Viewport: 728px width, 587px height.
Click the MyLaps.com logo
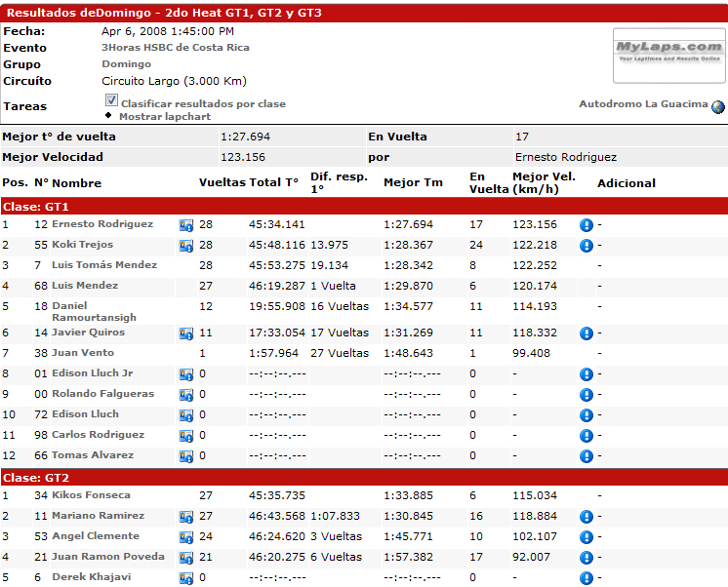(669, 56)
